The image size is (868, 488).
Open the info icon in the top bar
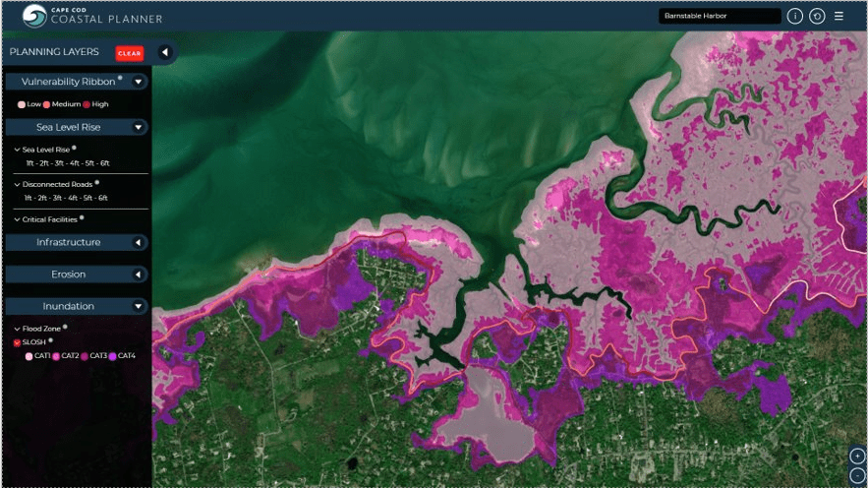(x=795, y=16)
